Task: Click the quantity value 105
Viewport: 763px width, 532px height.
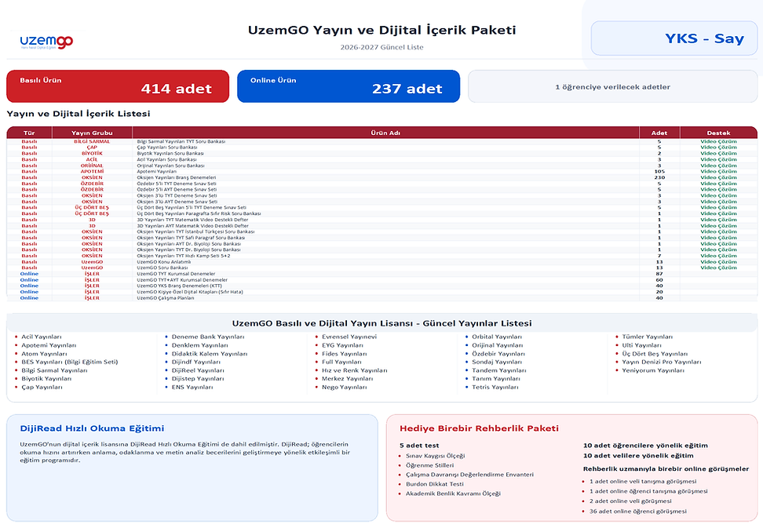Action: pos(659,171)
